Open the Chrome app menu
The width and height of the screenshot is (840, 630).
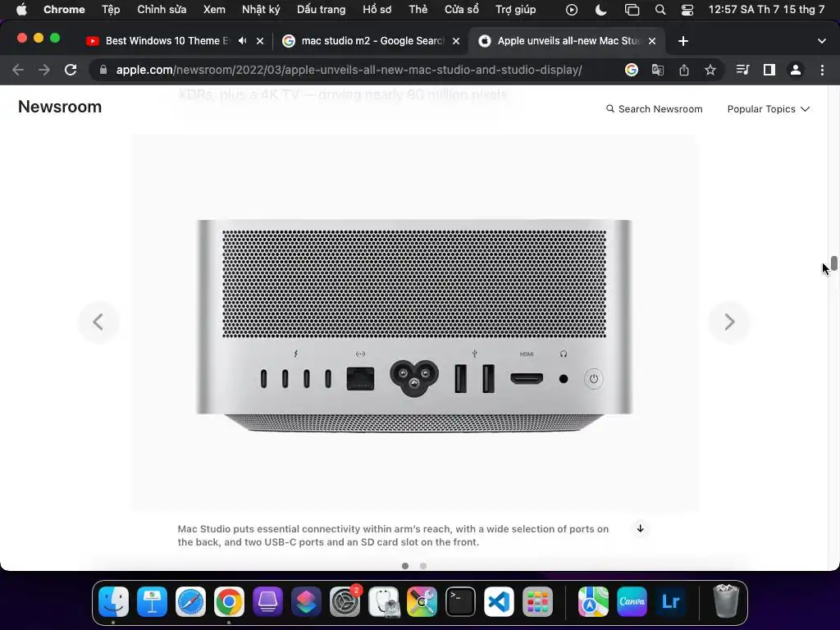64,10
